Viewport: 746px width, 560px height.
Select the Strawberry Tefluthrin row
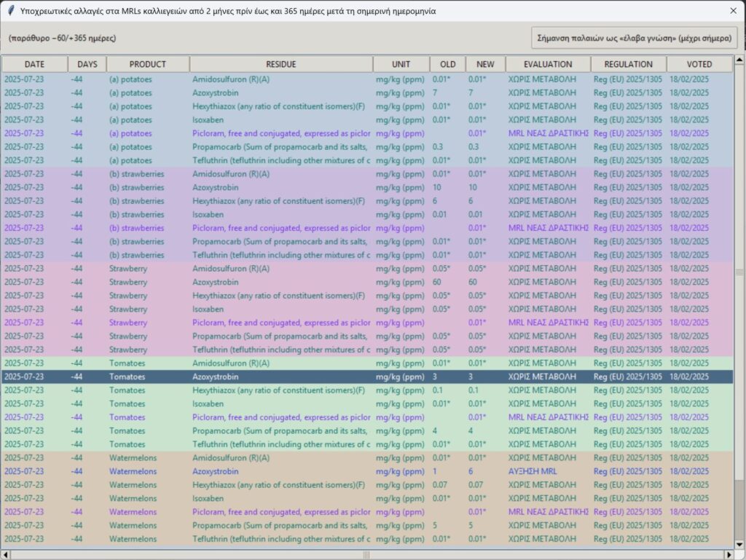(x=367, y=350)
